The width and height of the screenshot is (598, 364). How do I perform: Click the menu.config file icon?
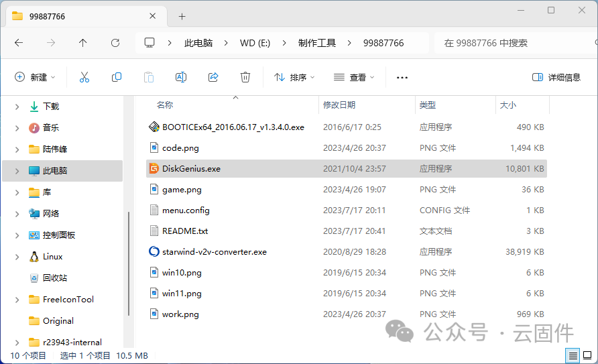154,210
